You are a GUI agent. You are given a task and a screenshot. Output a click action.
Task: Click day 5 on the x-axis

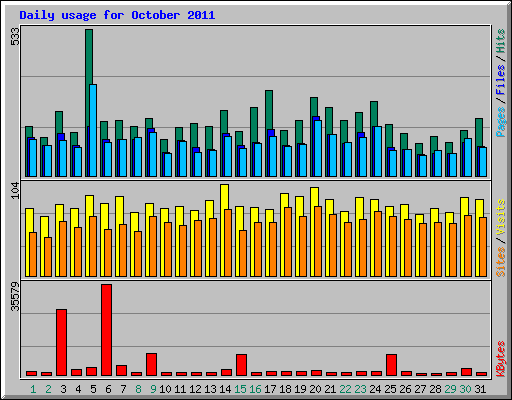93,389
